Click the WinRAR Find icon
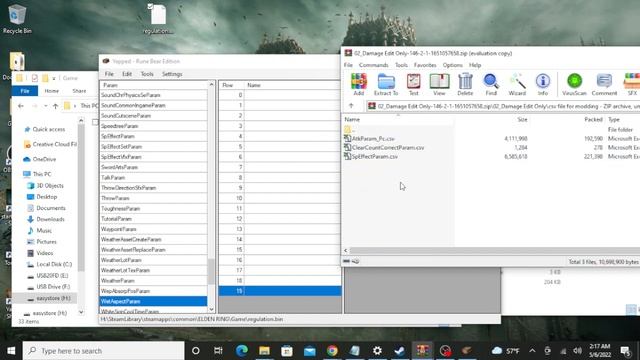Image resolution: width=640 pixels, height=360 pixels. [x=491, y=84]
